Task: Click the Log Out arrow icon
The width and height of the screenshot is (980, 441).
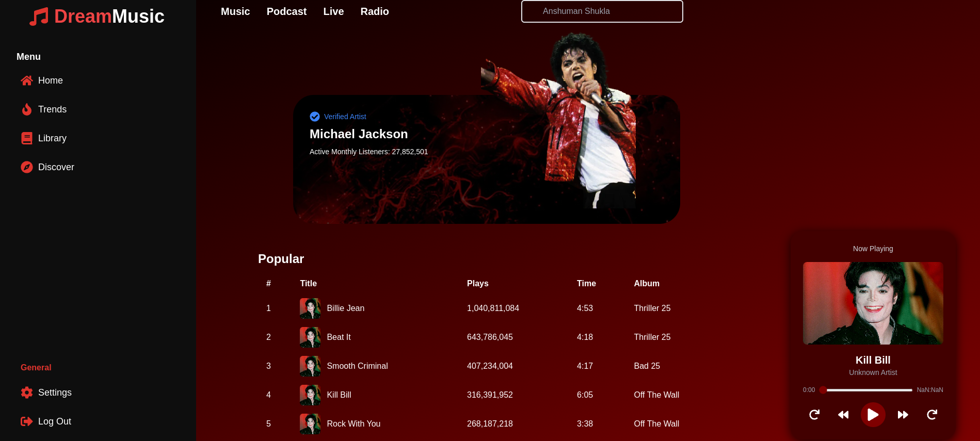Action: 27,421
